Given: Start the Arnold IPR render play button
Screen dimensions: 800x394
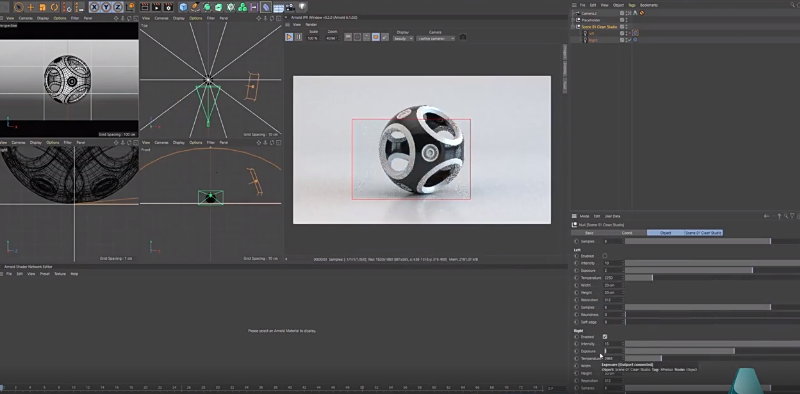Looking at the screenshot, I should [289, 37].
